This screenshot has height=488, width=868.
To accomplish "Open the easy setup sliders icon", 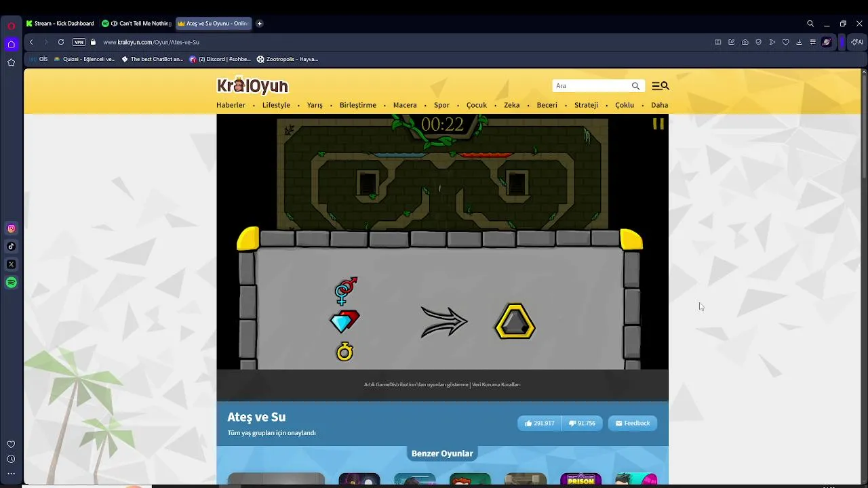I will click(812, 42).
